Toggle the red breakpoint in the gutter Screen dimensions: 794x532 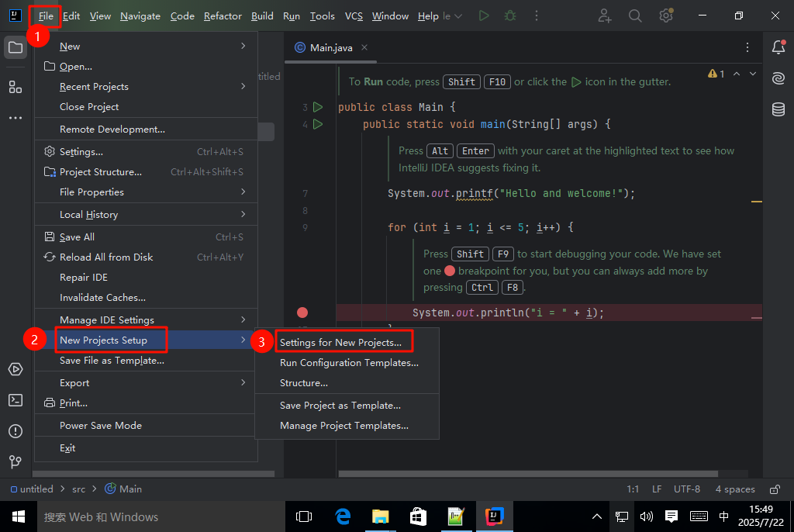point(302,313)
